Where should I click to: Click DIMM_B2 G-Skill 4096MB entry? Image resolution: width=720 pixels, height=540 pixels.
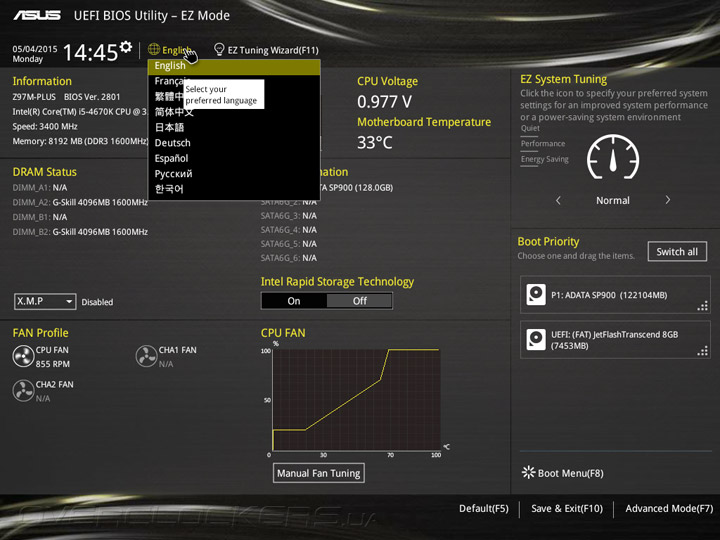(x=80, y=232)
